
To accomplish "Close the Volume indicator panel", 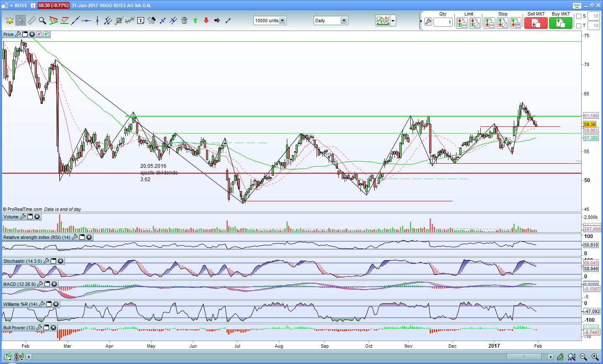I will click(x=37, y=217).
